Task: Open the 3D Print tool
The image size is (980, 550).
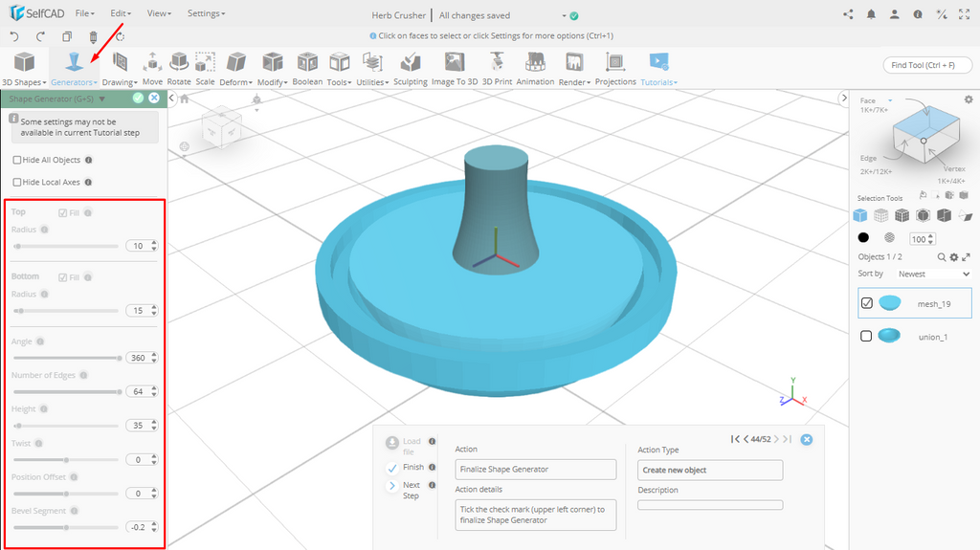Action: (497, 69)
